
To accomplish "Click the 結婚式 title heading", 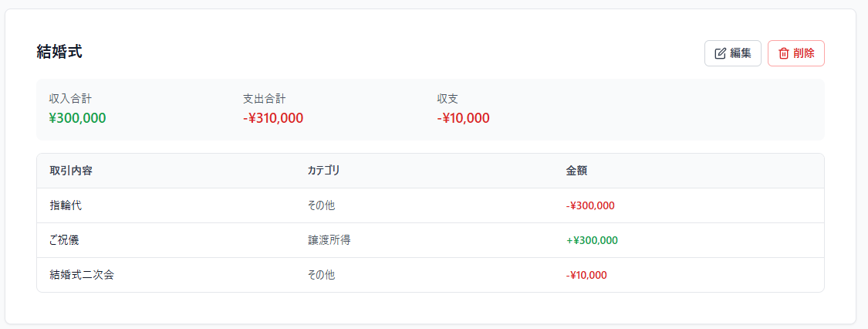I will pyautogui.click(x=59, y=52).
